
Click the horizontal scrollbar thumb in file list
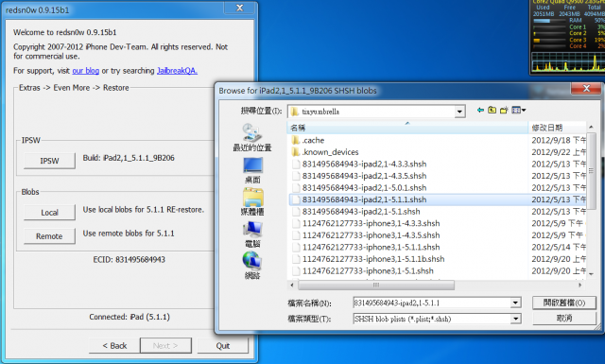pyautogui.click(x=376, y=286)
